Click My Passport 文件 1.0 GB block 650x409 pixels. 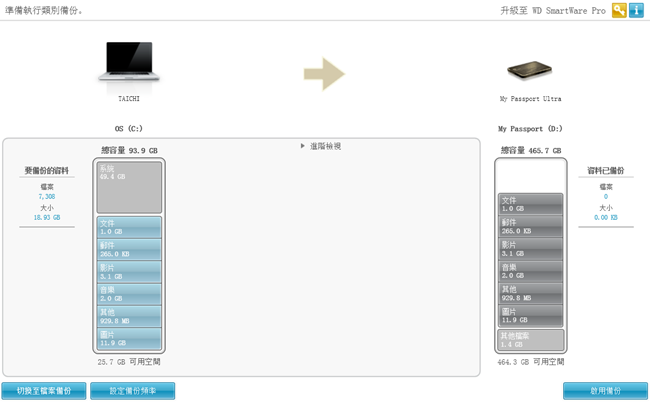[531, 204]
